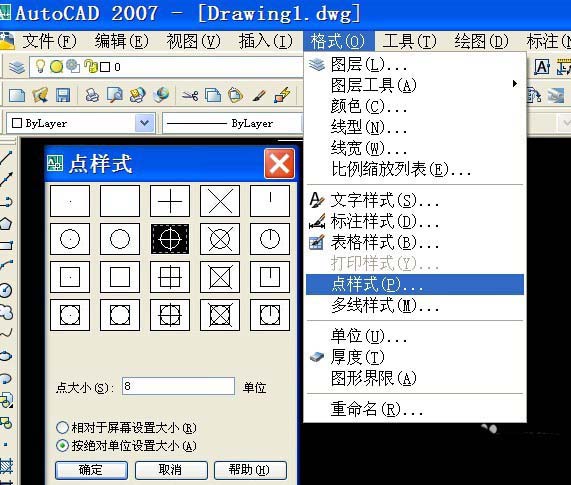The width and height of the screenshot is (571, 485).
Task: Open the 绘图(D) menu
Action: click(481, 41)
